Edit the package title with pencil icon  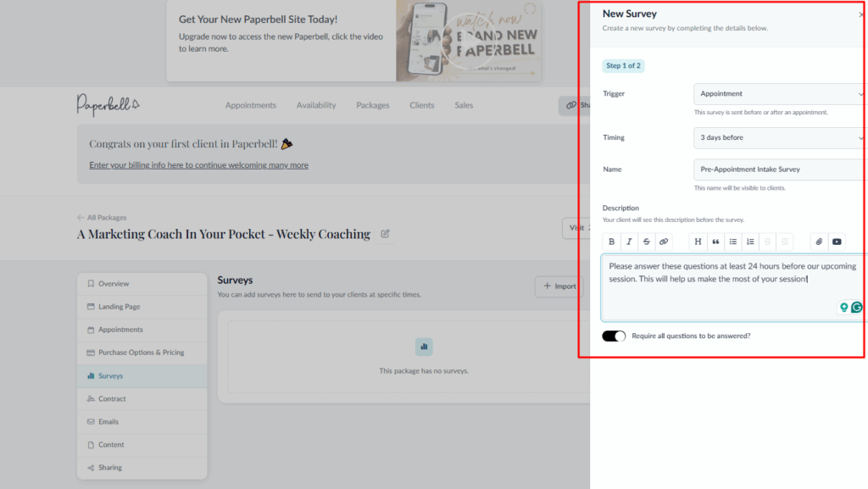coord(386,234)
